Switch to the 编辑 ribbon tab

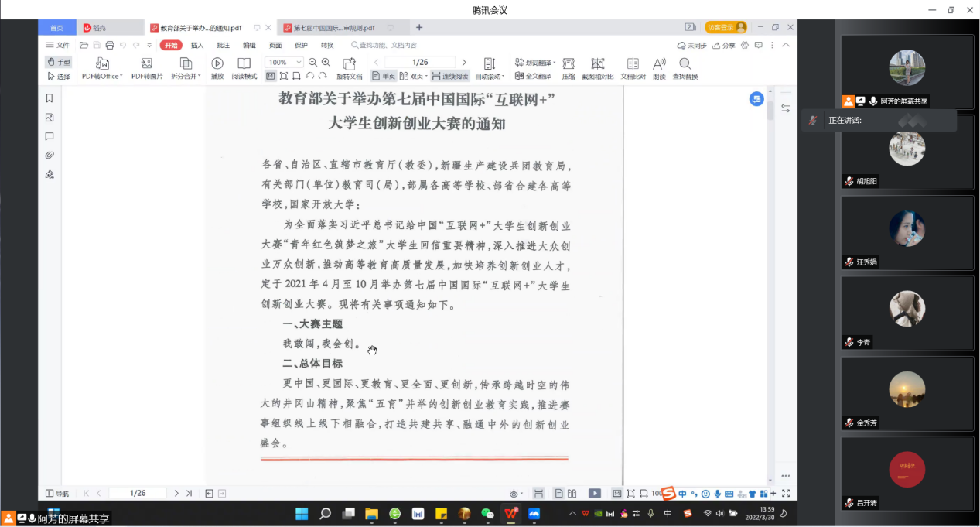coord(249,45)
